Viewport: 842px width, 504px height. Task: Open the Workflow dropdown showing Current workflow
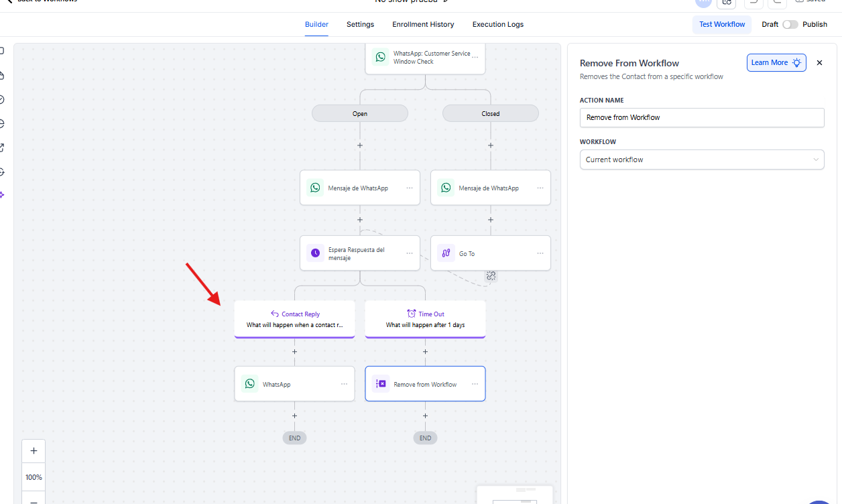[x=701, y=160]
